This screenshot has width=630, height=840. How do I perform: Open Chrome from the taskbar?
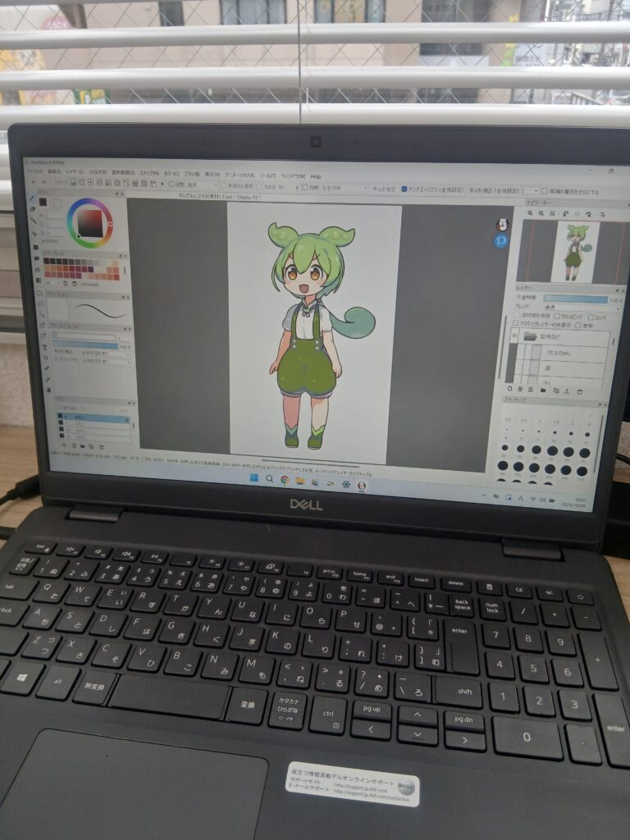[285, 479]
